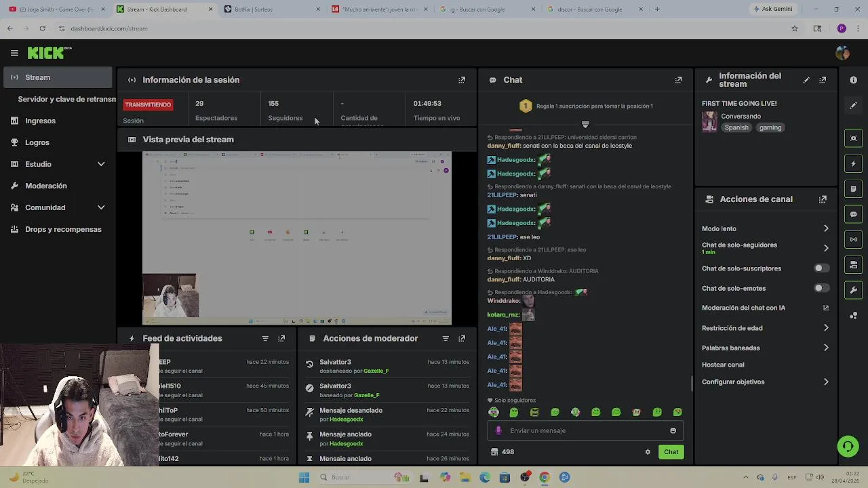868x488 pixels.
Task: Open the hamburger menu beside Kick logo
Action: 14,53
